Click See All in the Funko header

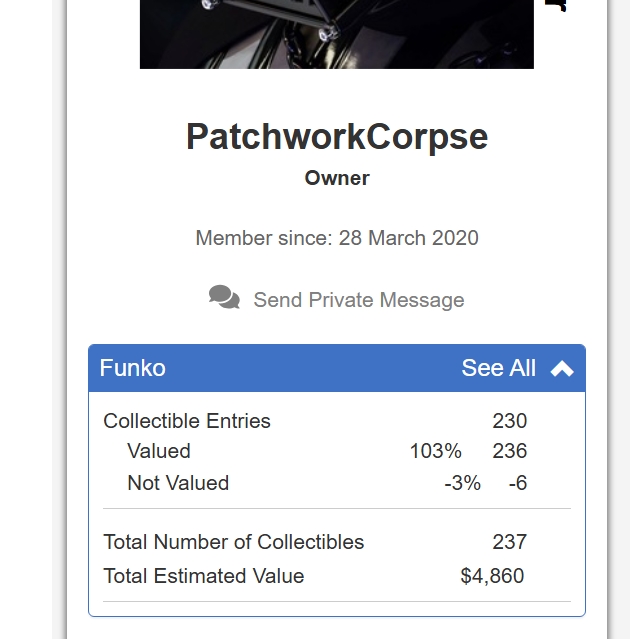pos(498,368)
